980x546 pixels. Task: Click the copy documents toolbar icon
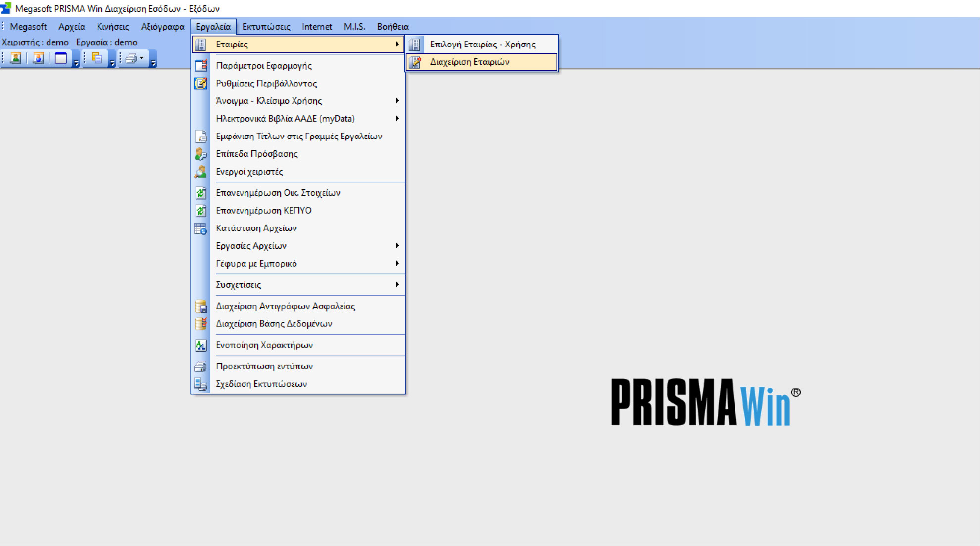97,58
